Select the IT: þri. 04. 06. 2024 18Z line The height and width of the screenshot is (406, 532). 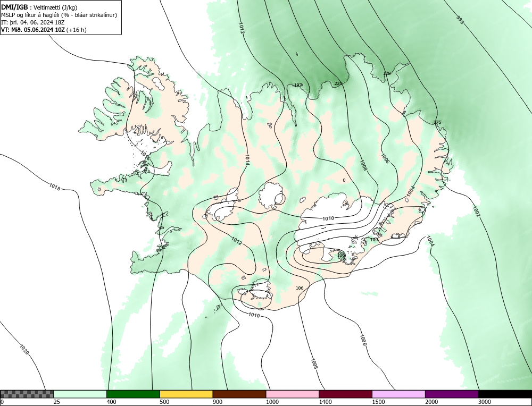[x=33, y=22]
